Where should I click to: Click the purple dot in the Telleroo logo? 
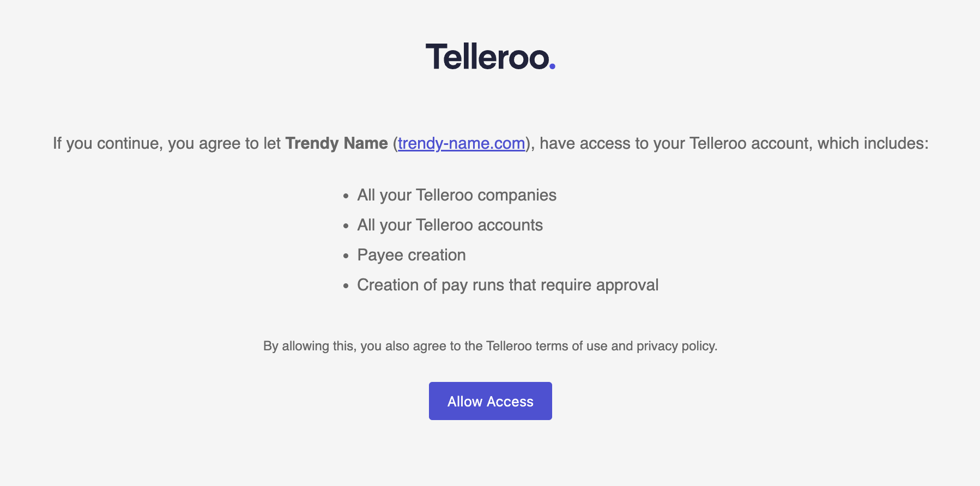[x=552, y=66]
